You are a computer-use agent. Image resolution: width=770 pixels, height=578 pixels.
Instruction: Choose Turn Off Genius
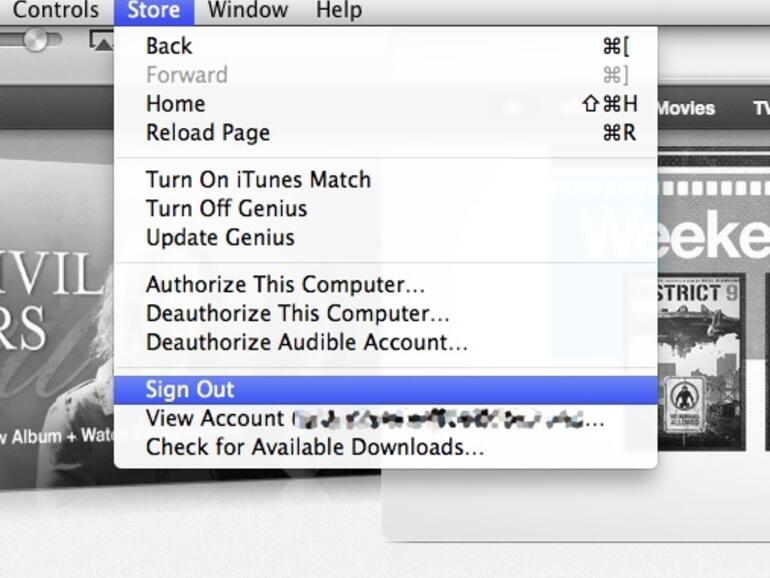click(385, 209)
